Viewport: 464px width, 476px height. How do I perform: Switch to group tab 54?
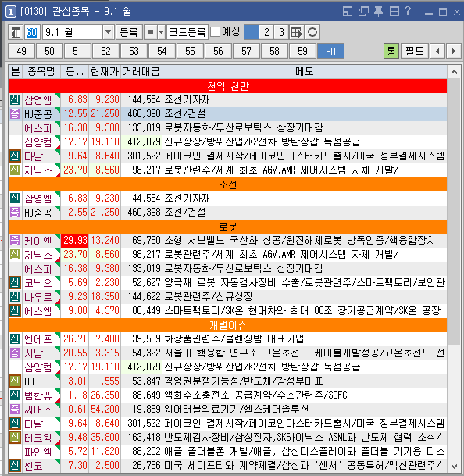[162, 51]
